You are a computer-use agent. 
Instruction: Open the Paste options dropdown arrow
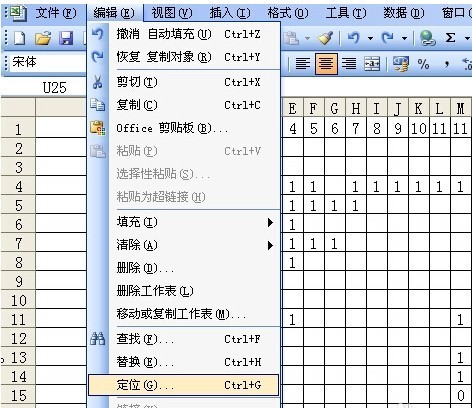coord(307,39)
